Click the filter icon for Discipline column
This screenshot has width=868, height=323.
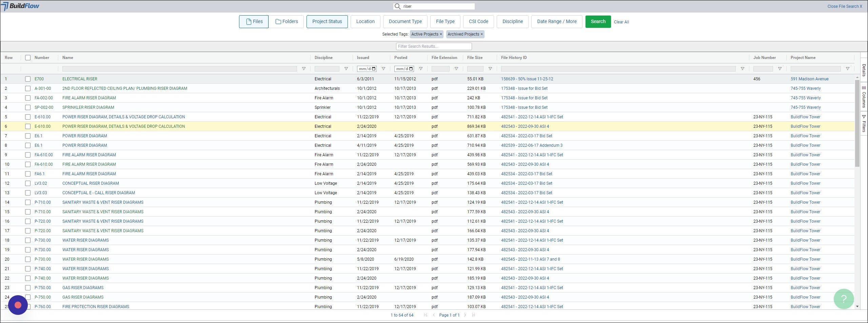pos(346,69)
